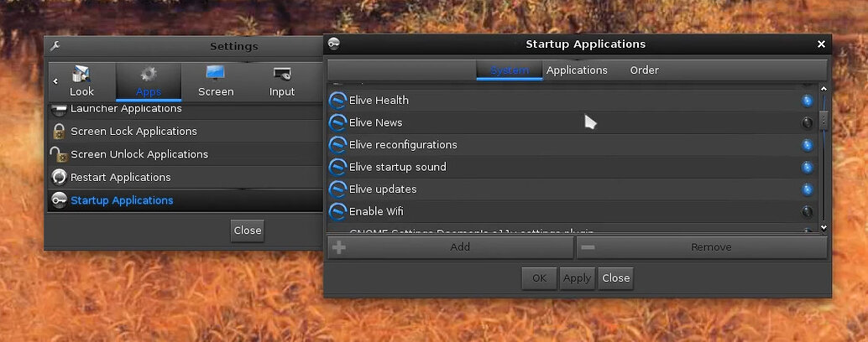Toggle the Elive News startup indicator
868x342 pixels.
tap(807, 122)
